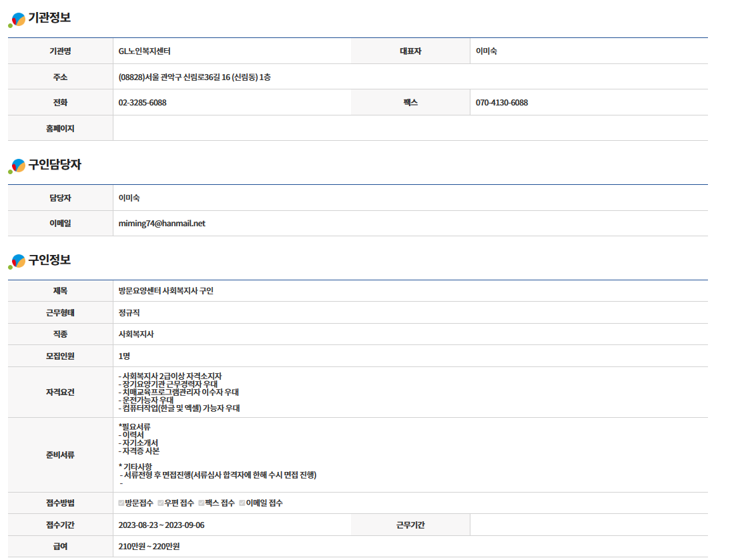Click the fax number 070-4130-6088

pos(502,103)
